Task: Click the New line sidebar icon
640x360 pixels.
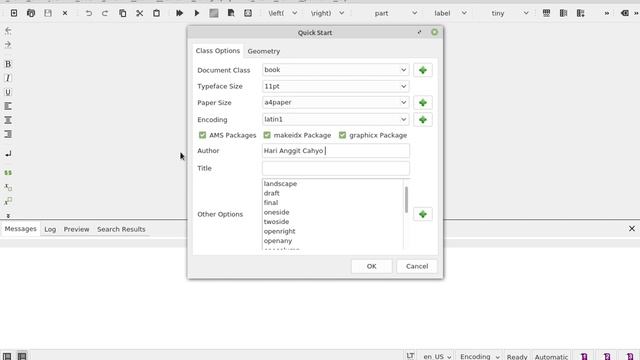Action: pos(8,154)
